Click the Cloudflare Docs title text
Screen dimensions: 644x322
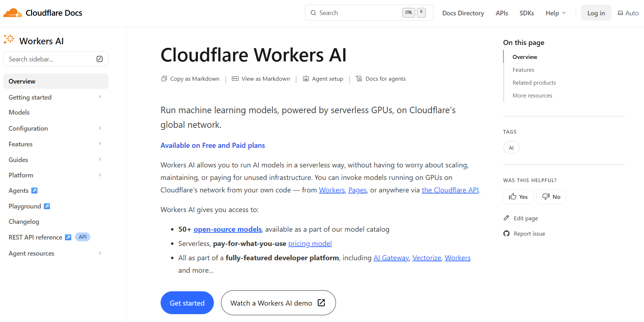coord(54,13)
